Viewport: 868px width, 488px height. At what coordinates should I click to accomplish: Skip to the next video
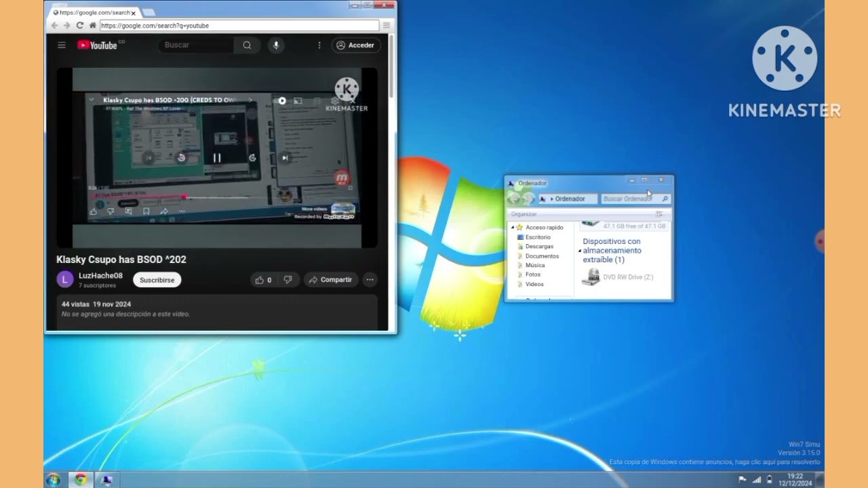(285, 158)
